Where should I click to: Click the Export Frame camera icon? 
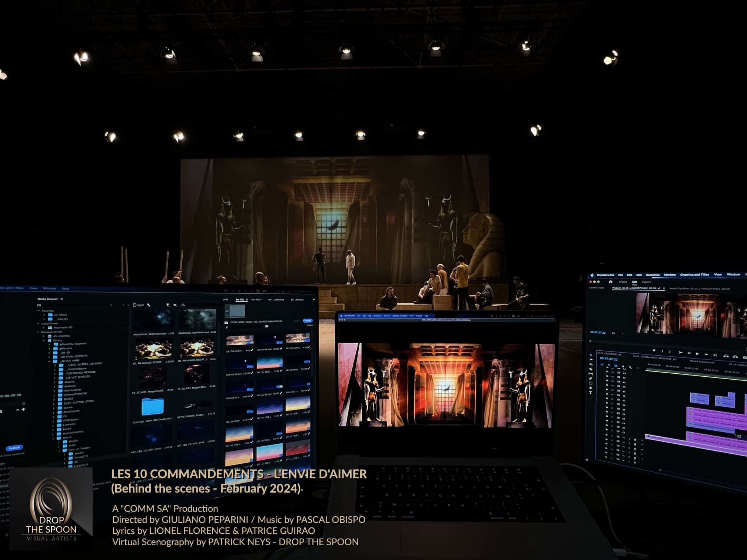(x=744, y=357)
